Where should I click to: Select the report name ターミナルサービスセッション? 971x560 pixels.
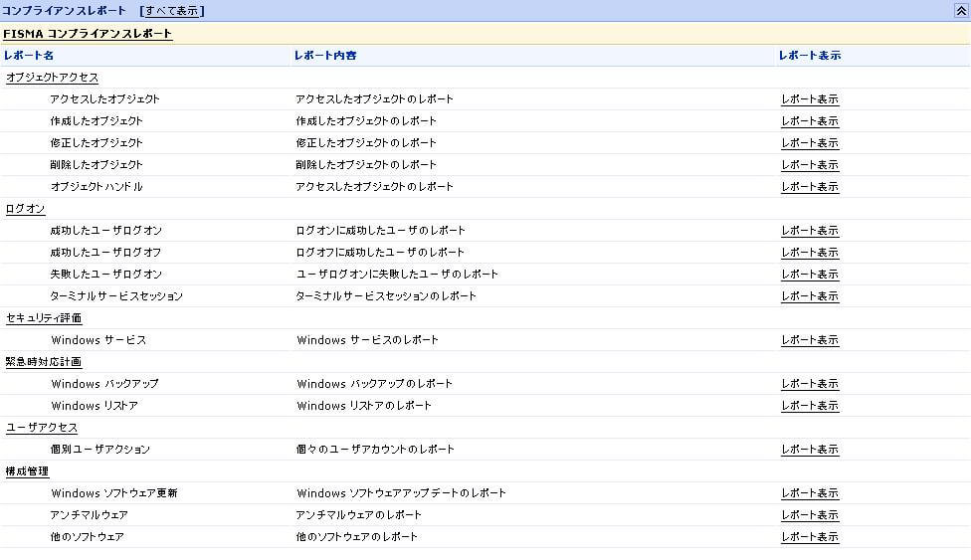click(x=116, y=296)
